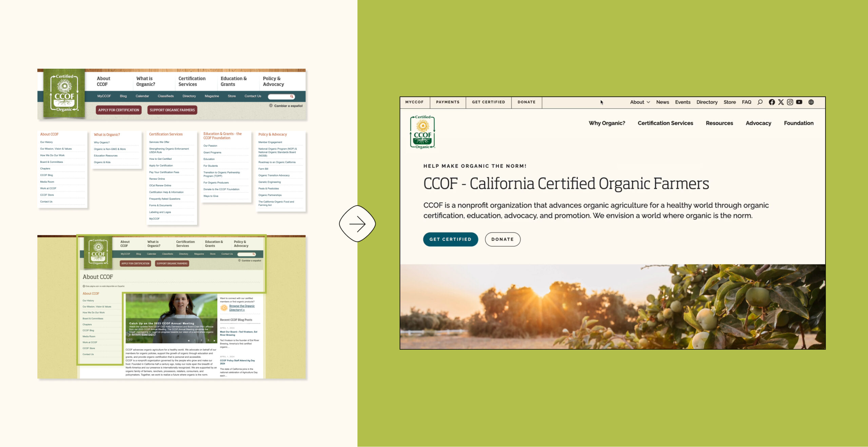Open the X (Twitter) icon in new site header
This screenshot has width=868, height=447.
tap(781, 102)
